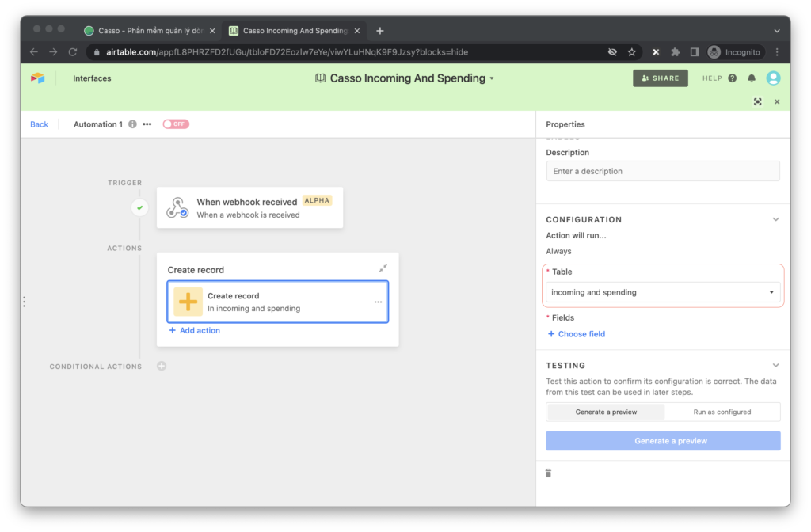
Task: Click the X extension icon in toolbar
Action: click(656, 52)
